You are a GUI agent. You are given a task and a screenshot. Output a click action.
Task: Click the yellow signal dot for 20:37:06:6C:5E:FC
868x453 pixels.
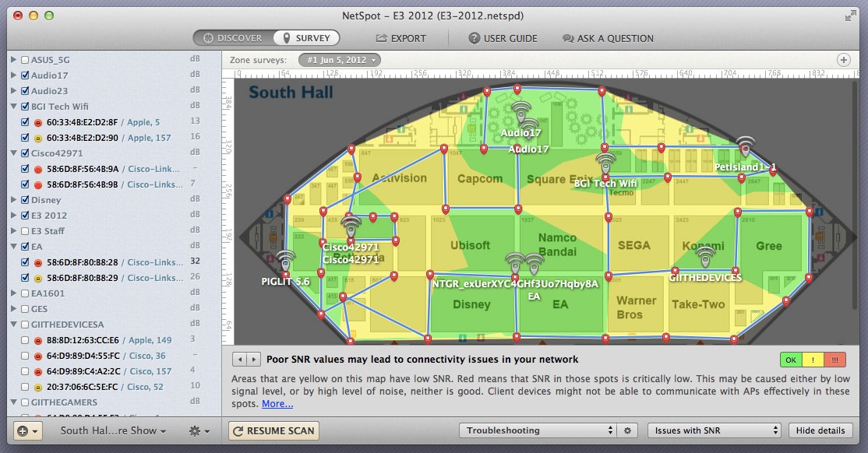37,387
